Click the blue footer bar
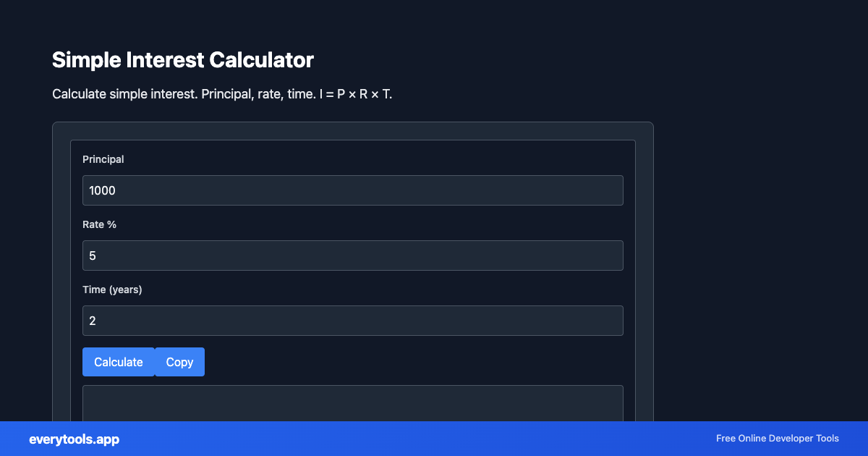Image resolution: width=868 pixels, height=456 pixels. (434, 439)
